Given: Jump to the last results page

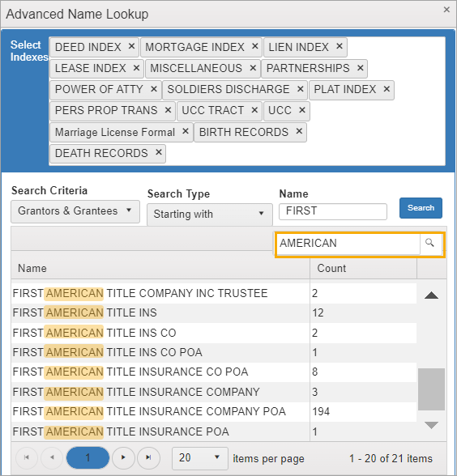Looking at the screenshot, I should [x=148, y=457].
